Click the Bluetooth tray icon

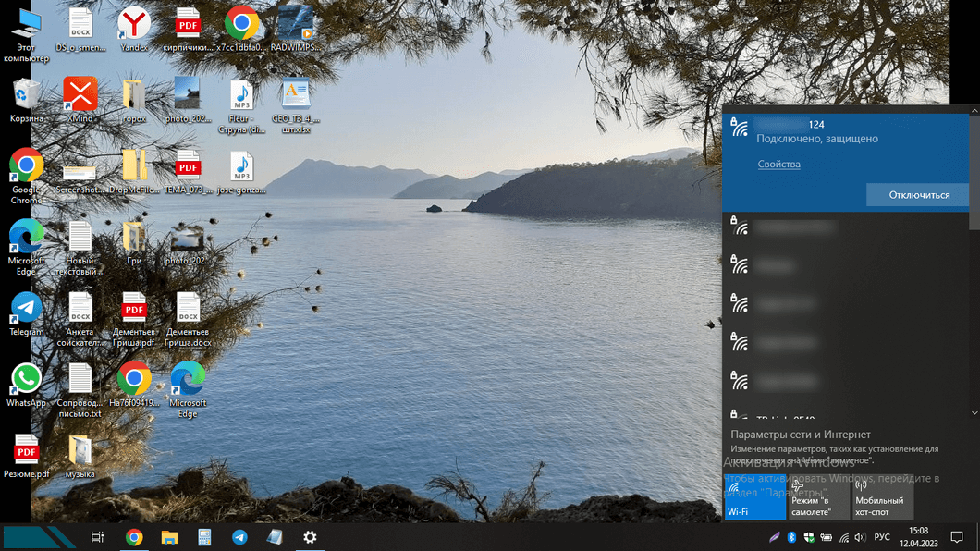coord(791,537)
